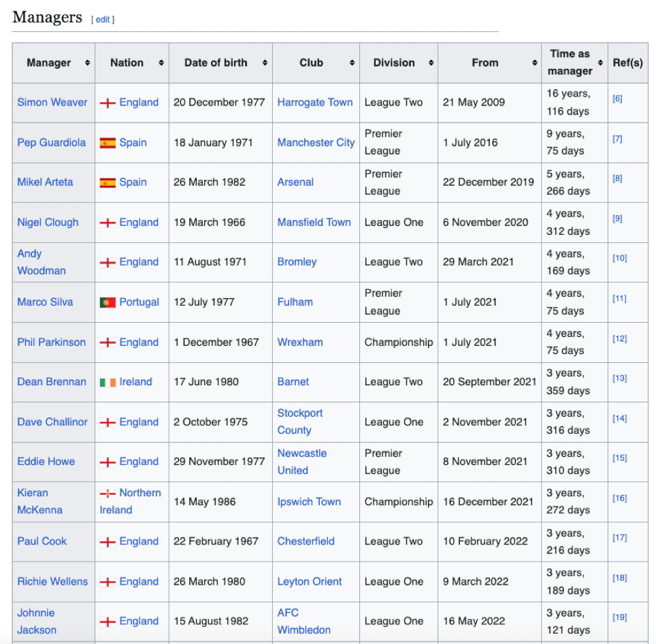Open reference [7] for Pep Guardiola
The height and width of the screenshot is (644, 656).
click(x=617, y=139)
